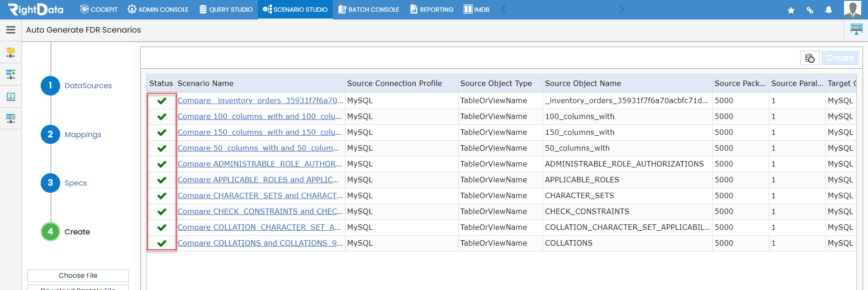The width and height of the screenshot is (868, 290).
Task: Select source object name 150_columns_with cell
Action: (x=628, y=132)
